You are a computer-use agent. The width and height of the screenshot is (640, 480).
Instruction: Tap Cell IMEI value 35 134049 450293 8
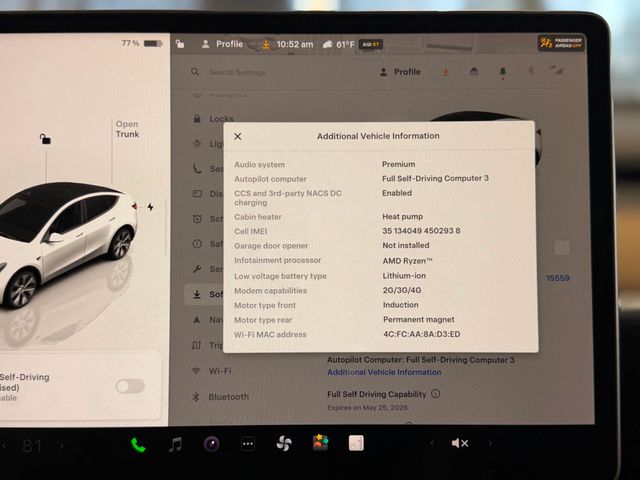pyautogui.click(x=421, y=231)
